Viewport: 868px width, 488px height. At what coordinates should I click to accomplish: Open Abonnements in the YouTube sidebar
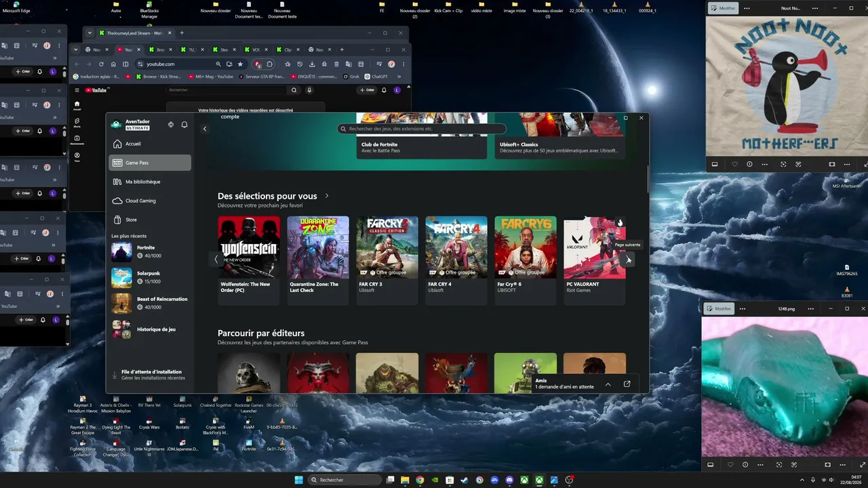point(77,140)
